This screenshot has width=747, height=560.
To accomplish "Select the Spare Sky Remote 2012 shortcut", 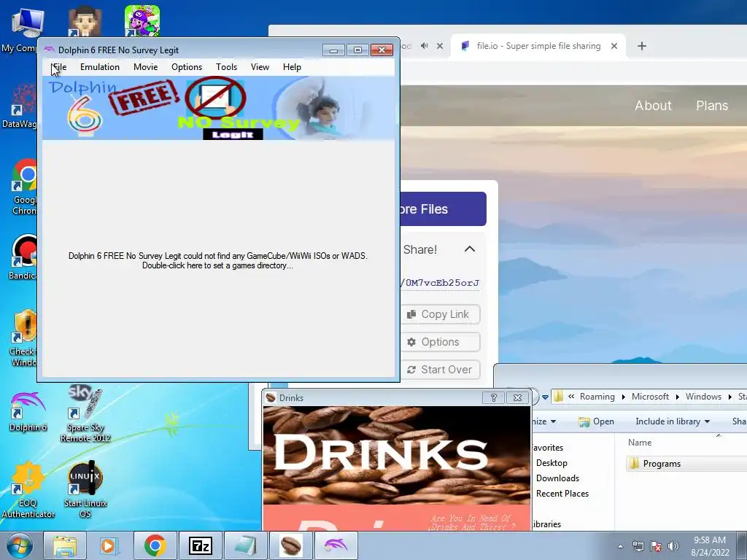I will 85,413.
